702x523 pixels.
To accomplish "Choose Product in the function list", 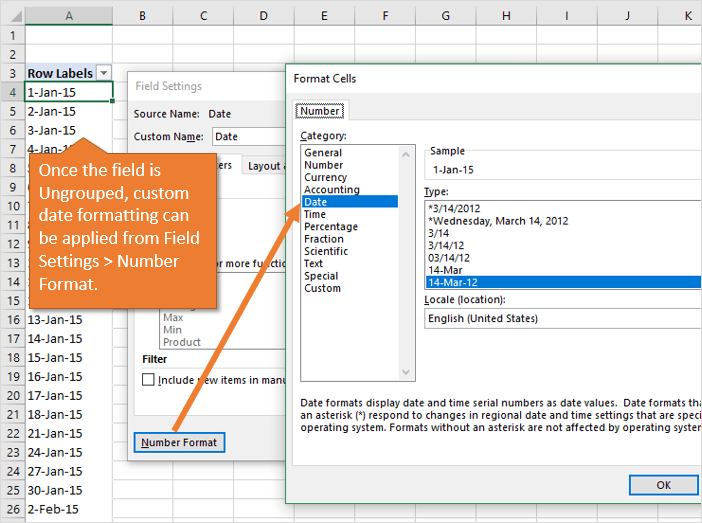I will click(x=181, y=342).
